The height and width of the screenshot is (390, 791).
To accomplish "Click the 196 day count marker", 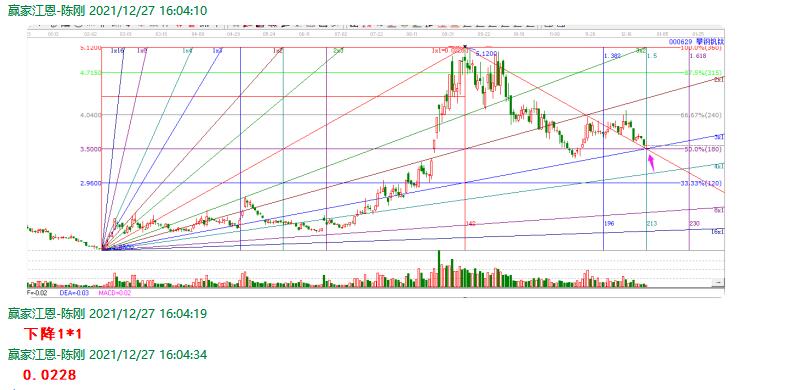I will (x=609, y=223).
